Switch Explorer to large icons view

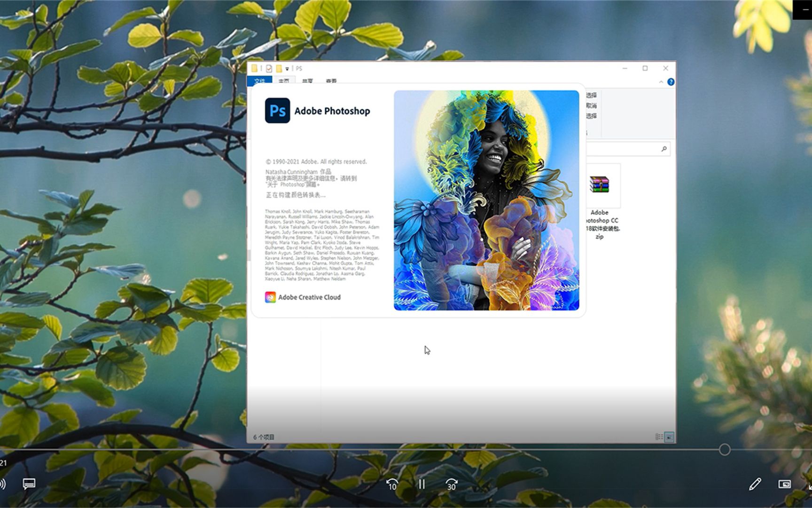click(x=670, y=437)
